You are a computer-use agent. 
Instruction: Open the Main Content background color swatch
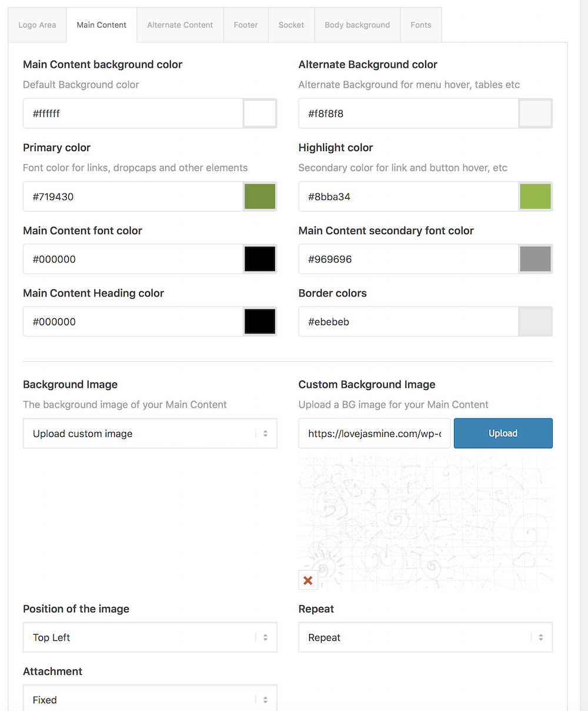coord(260,114)
